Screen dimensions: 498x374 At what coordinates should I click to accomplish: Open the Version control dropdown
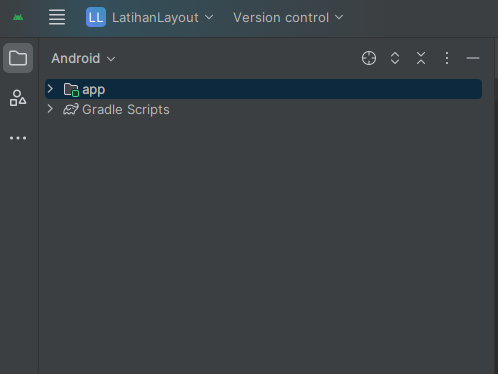click(288, 17)
